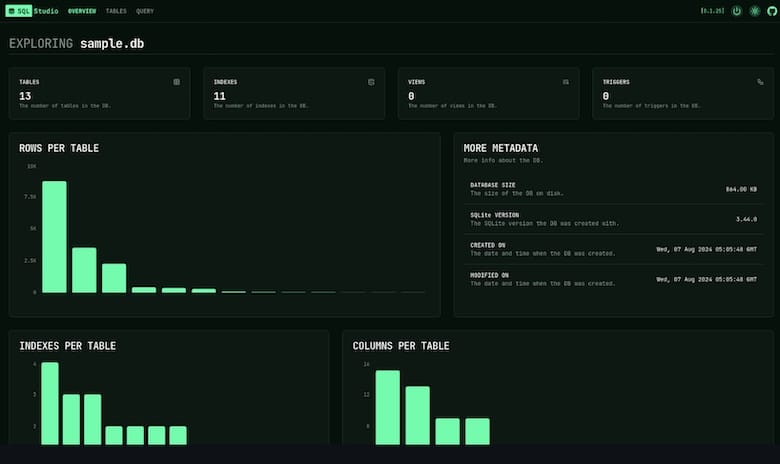This screenshot has height=464, width=780.
Task: Click the Views card icon
Action: (x=566, y=82)
